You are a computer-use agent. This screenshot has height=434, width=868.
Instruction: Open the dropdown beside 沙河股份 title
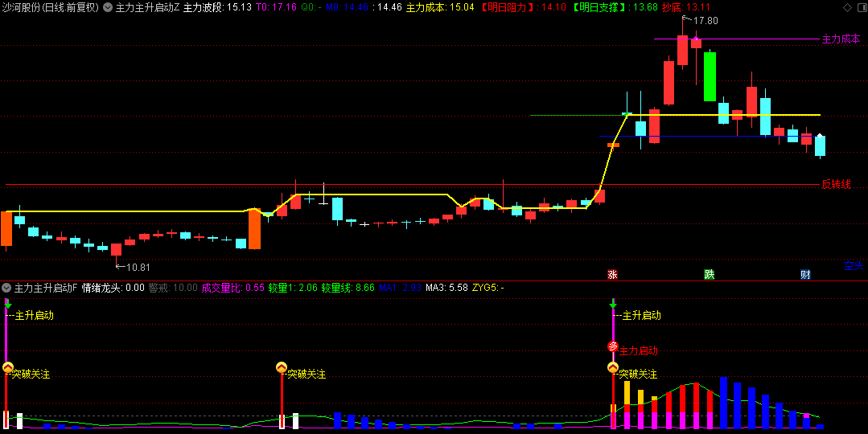(107, 8)
